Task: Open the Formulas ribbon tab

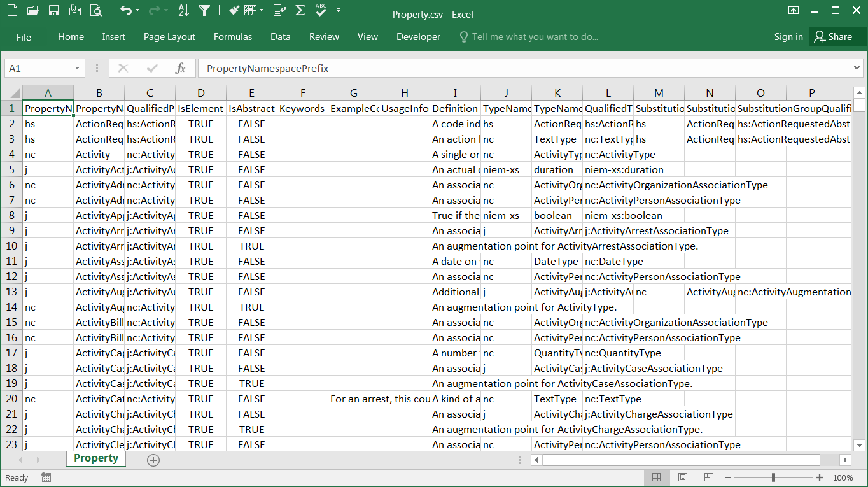Action: click(x=232, y=37)
